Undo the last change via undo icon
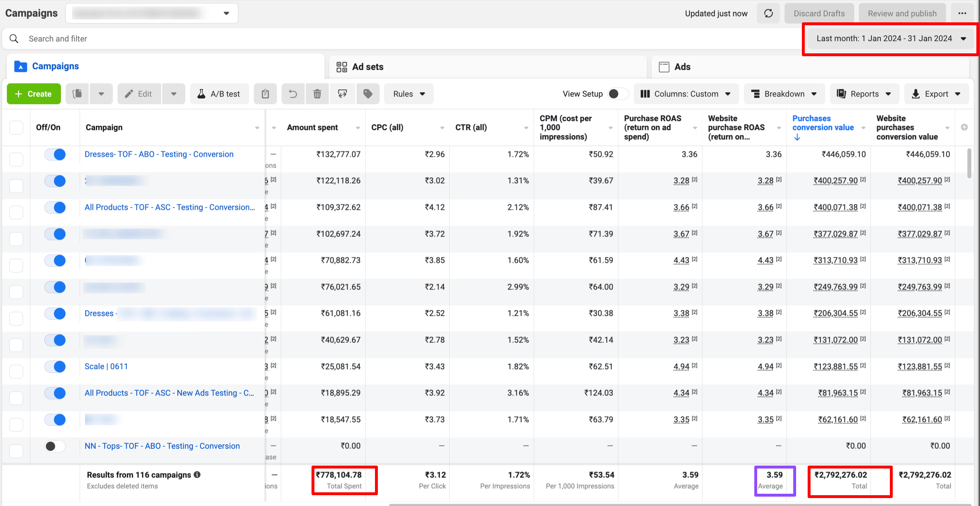Screen dimensions: 980x506 pos(293,93)
